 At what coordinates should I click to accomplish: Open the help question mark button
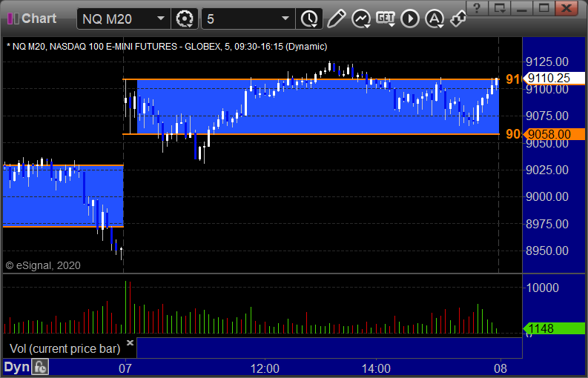pos(477,7)
